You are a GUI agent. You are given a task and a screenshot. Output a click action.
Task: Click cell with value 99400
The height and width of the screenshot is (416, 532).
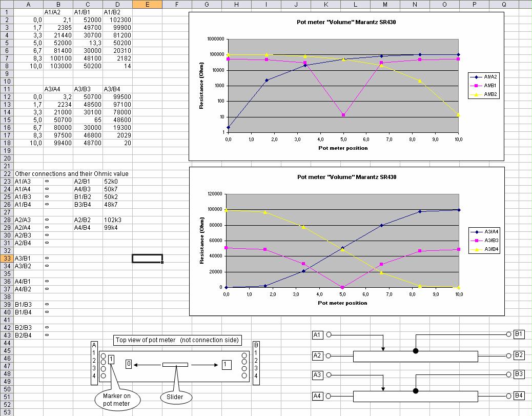point(58,143)
